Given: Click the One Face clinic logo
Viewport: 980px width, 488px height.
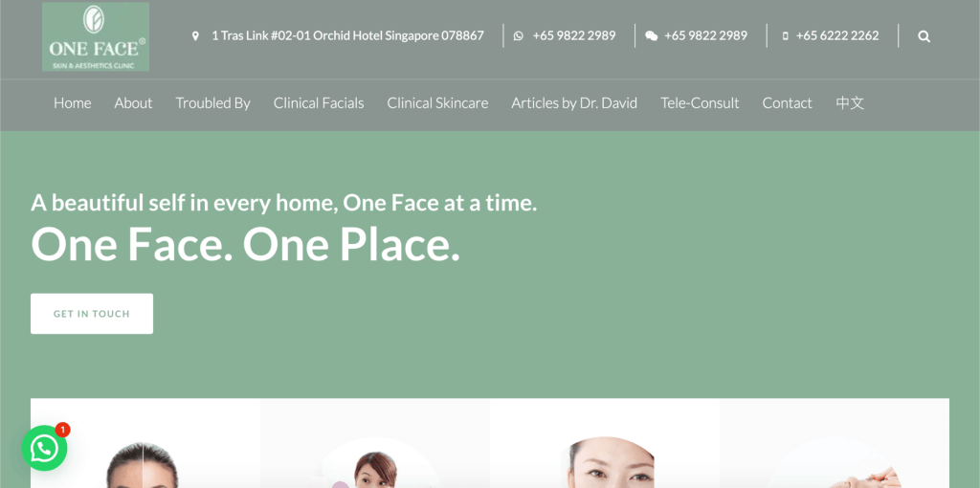Looking at the screenshot, I should point(96,36).
